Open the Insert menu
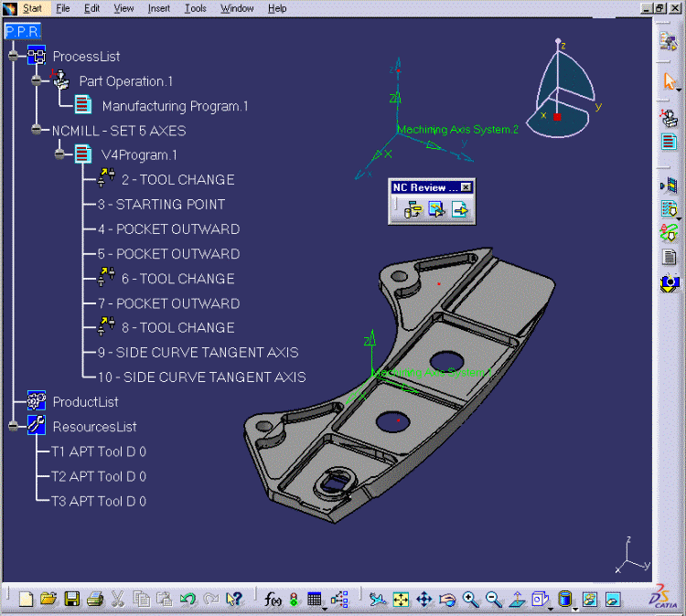Image resolution: width=686 pixels, height=616 pixels. [x=158, y=8]
